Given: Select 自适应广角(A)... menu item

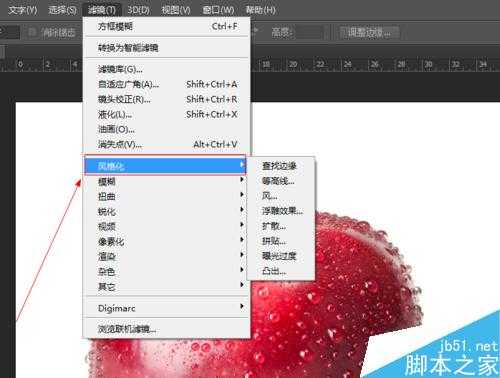Looking at the screenshot, I should coord(167,84).
